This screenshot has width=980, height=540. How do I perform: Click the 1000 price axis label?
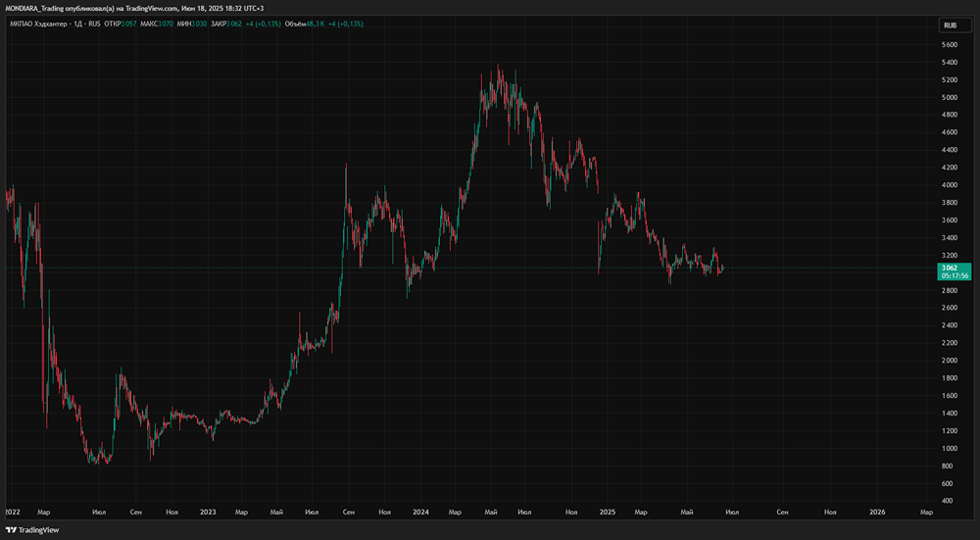click(x=950, y=448)
